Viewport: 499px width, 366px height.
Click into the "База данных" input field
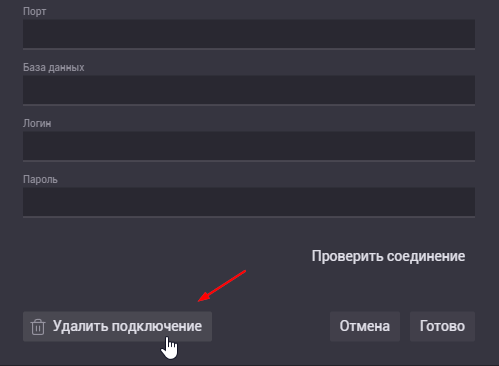click(249, 90)
